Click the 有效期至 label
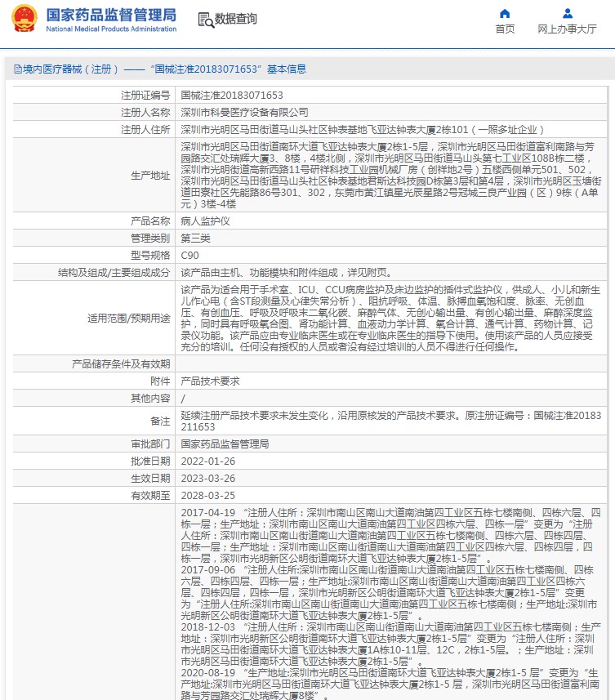The image size is (615, 700). point(150,496)
